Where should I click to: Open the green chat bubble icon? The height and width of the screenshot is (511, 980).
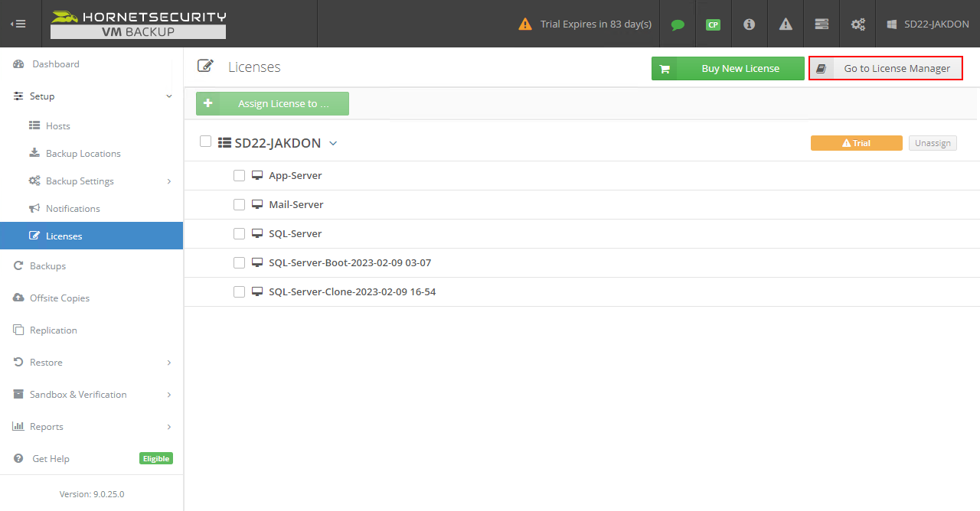point(677,24)
